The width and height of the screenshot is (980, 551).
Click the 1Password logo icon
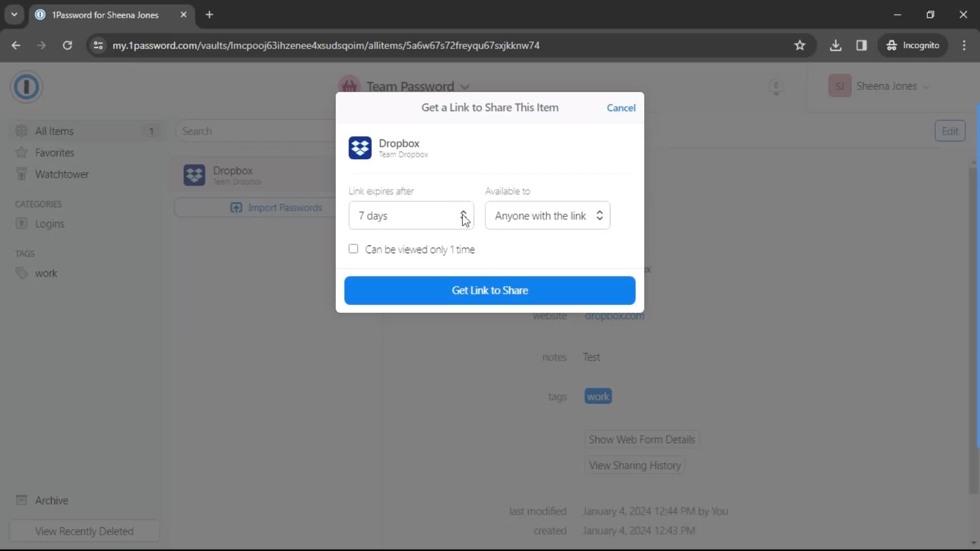pos(27,86)
